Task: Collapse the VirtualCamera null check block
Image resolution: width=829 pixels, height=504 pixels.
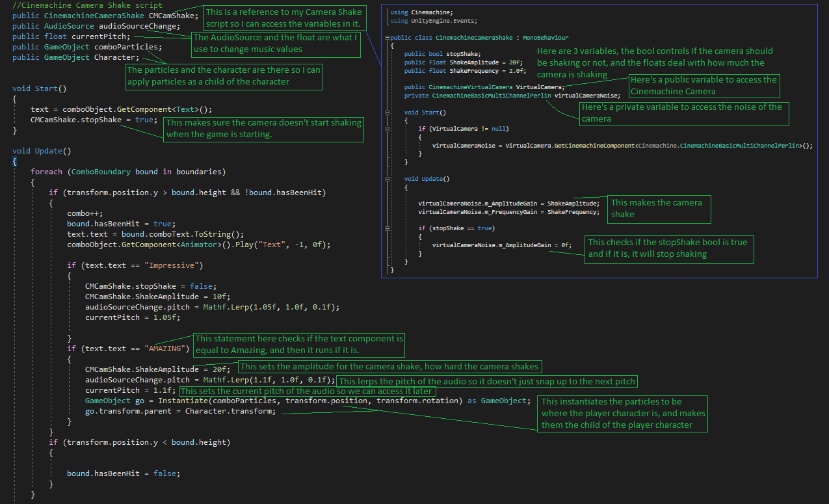Action: (x=388, y=129)
